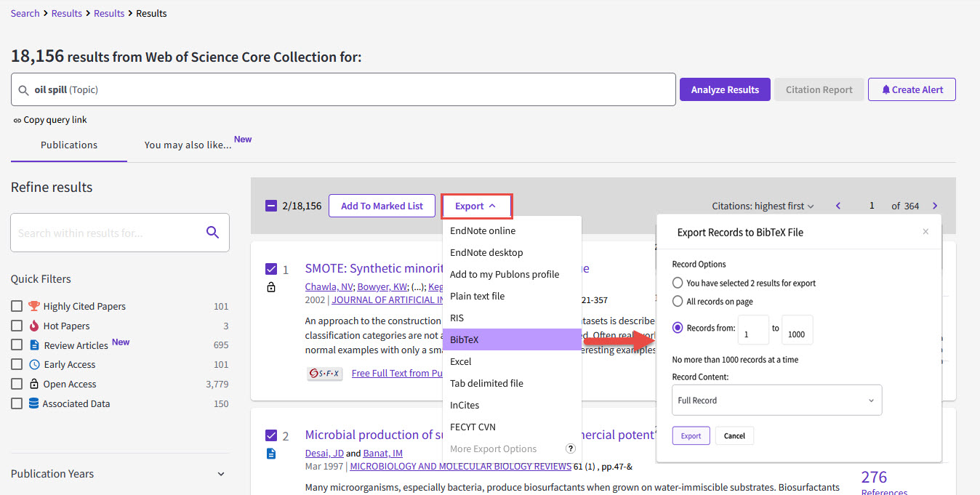Close the Export Records dialog
Viewport: 980px width, 495px height.
pos(925,232)
